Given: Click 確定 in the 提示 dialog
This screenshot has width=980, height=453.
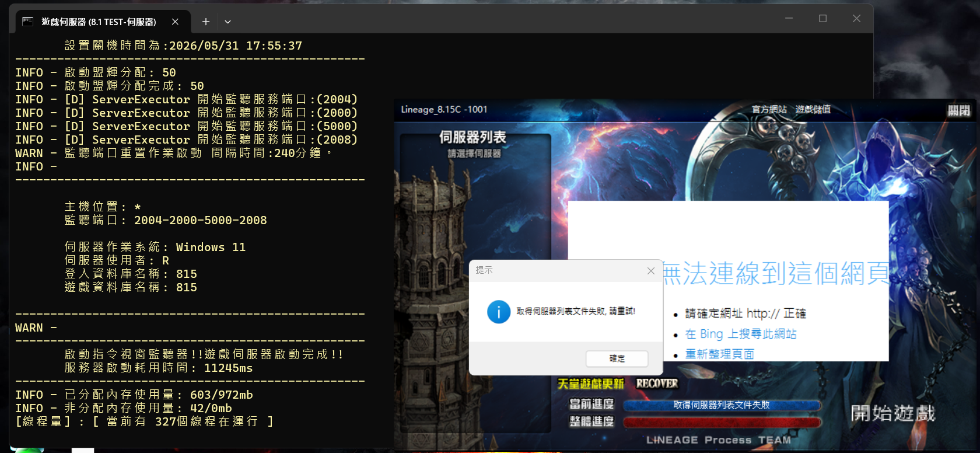Looking at the screenshot, I should pos(617,358).
